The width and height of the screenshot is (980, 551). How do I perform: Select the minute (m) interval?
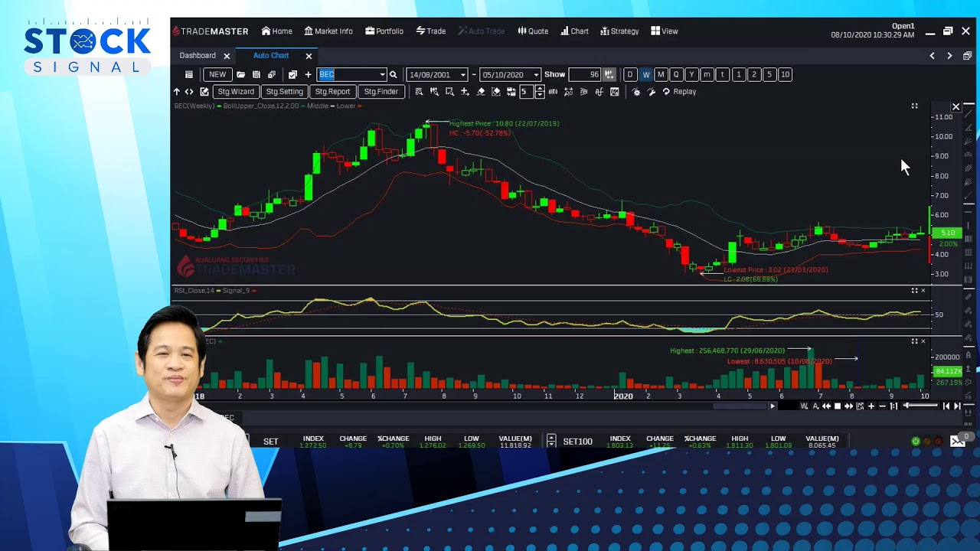coord(707,74)
